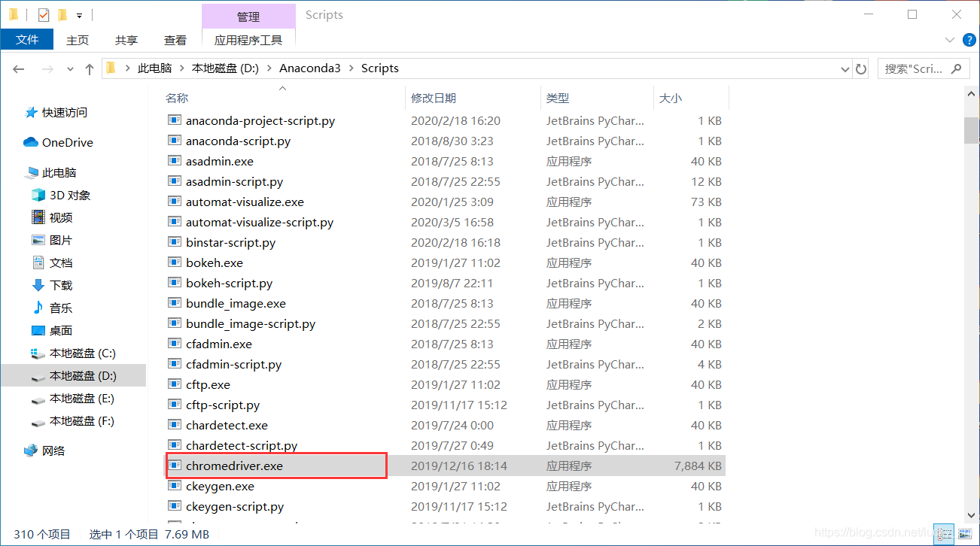
Task: Sort by the 名称 column header
Action: [x=177, y=98]
